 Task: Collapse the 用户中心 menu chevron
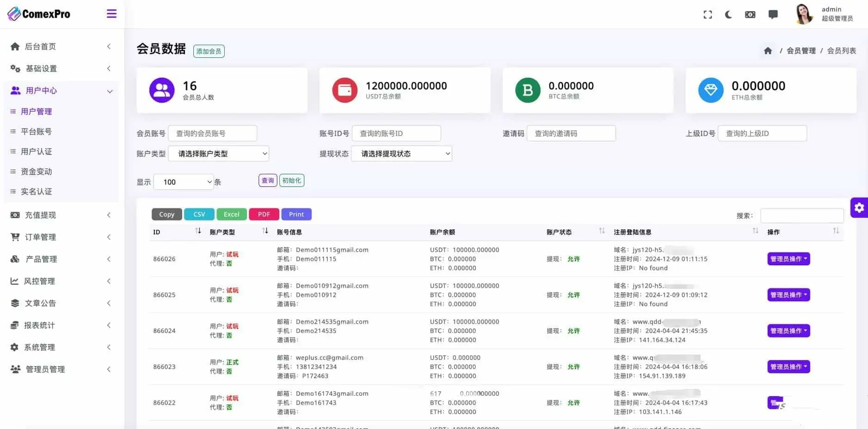(x=110, y=91)
